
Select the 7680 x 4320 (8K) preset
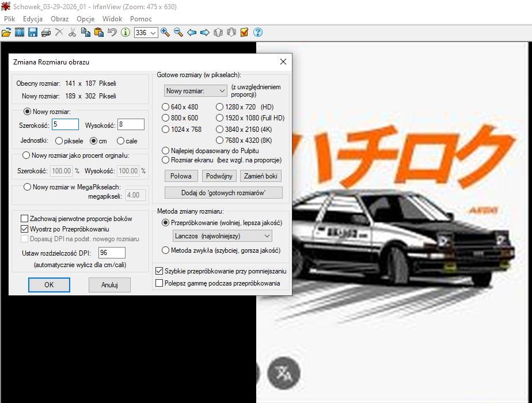pyautogui.click(x=219, y=140)
